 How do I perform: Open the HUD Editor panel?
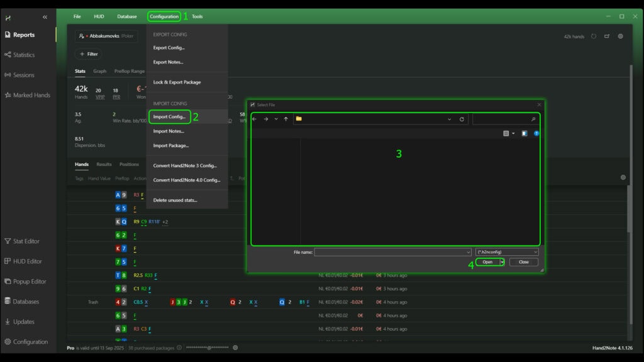[26, 261]
